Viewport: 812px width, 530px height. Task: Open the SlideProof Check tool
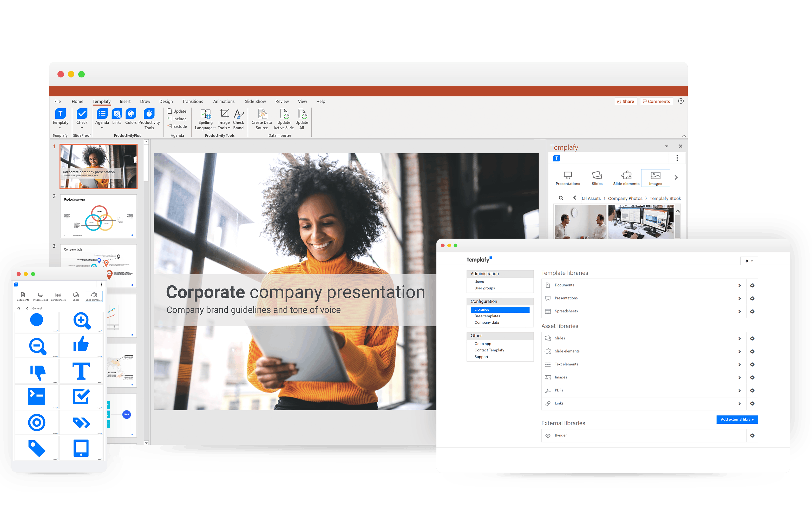tap(82, 114)
